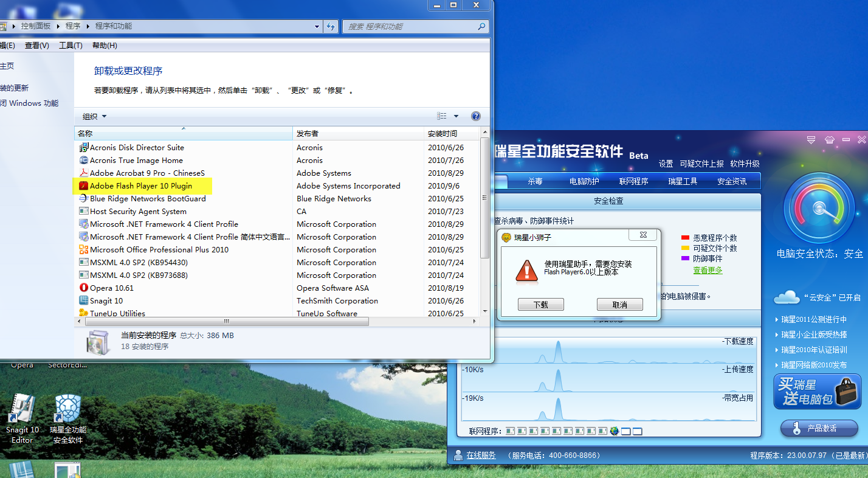Image resolution: width=868 pixels, height=478 pixels.
Task: Open the 工具(T) menu
Action: tap(71, 46)
